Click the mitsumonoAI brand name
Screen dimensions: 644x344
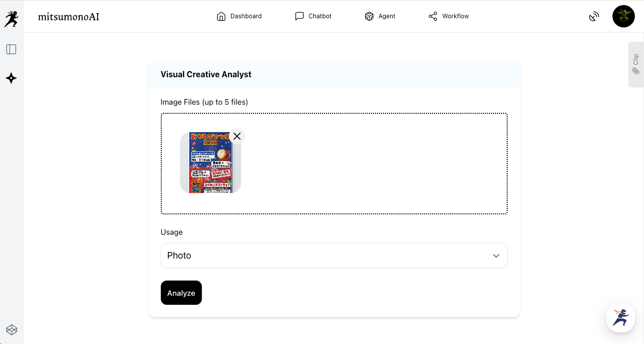(x=69, y=17)
